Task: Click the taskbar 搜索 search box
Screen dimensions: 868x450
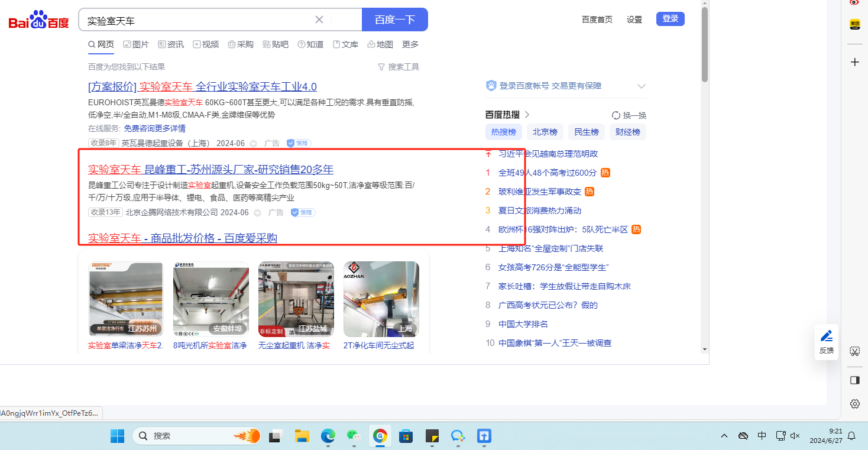Action: pyautogui.click(x=197, y=436)
